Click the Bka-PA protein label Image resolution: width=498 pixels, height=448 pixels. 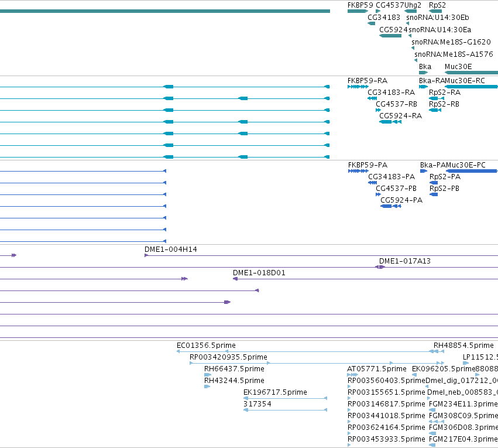(x=433, y=165)
